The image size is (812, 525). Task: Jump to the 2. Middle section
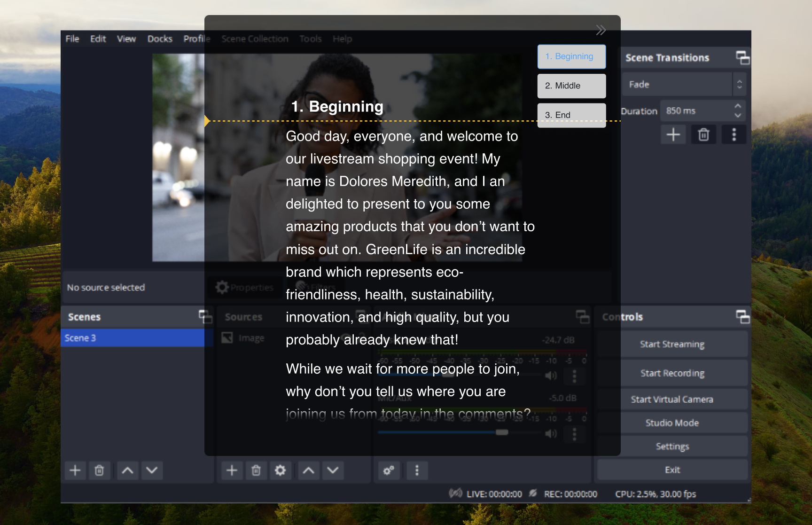pyautogui.click(x=571, y=86)
